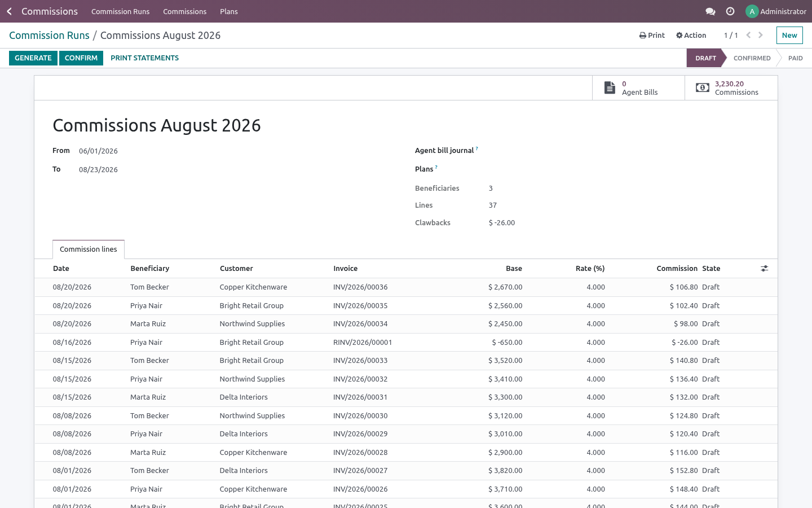This screenshot has height=508, width=812.
Task: Click the back arrow beside Commissions
Action: [x=9, y=11]
